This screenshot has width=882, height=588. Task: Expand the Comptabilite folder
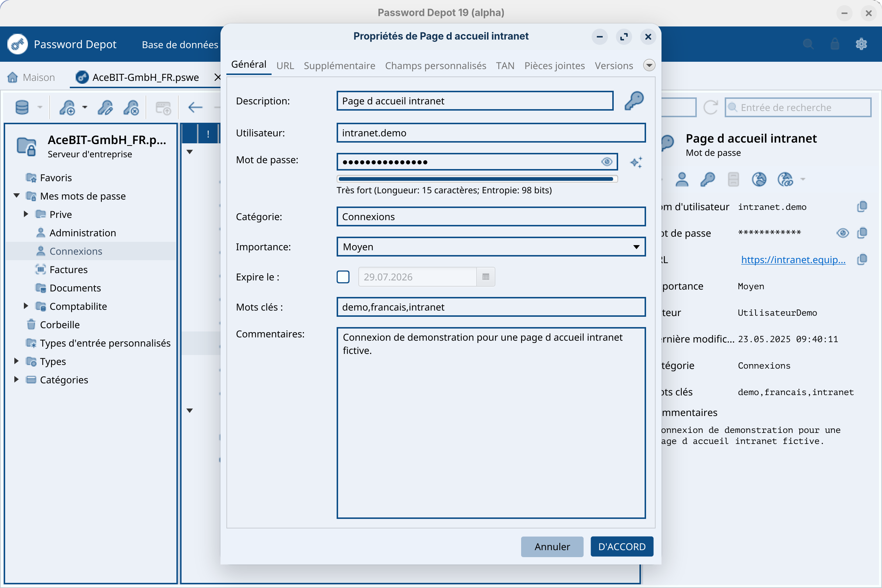pyautogui.click(x=26, y=306)
